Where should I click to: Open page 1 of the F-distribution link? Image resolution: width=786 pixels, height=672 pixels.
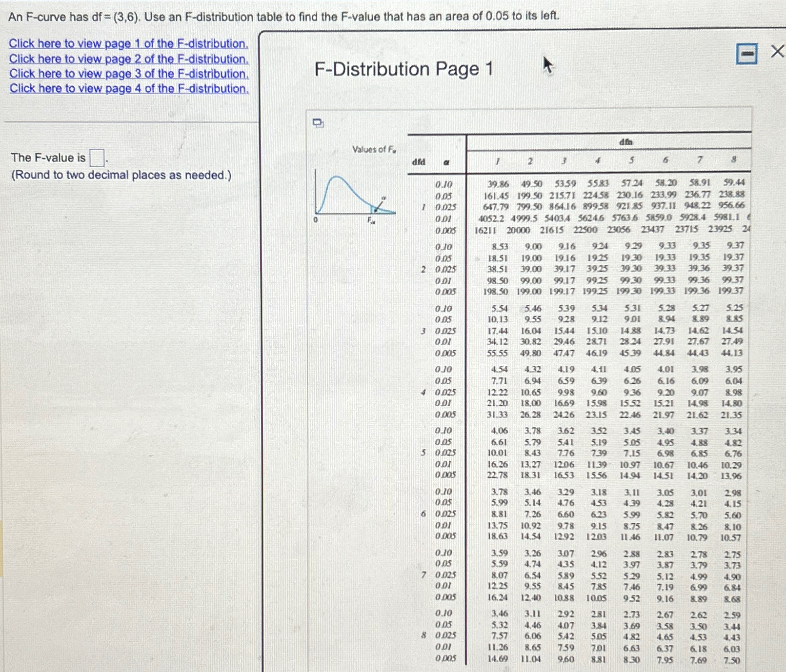pyautogui.click(x=129, y=43)
